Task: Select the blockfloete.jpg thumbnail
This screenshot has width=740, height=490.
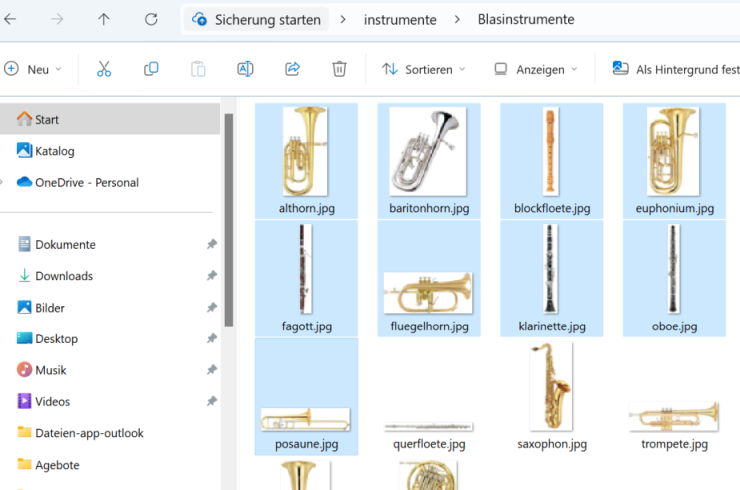Action: [550, 152]
